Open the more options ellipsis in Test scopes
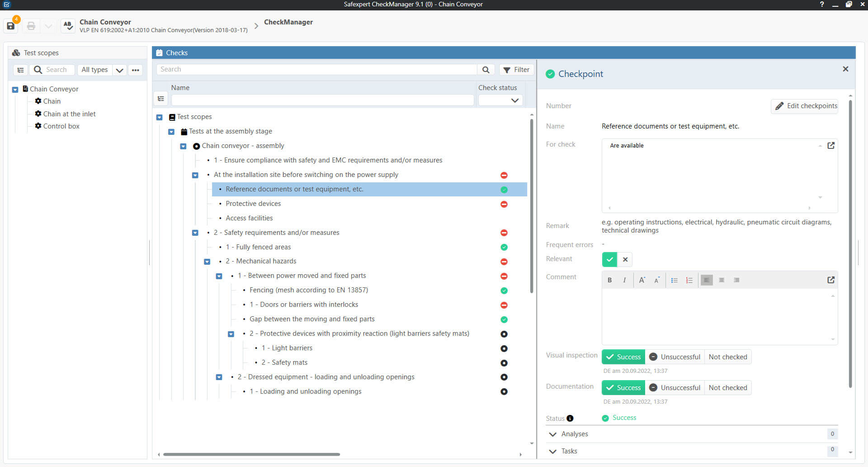 pos(135,70)
